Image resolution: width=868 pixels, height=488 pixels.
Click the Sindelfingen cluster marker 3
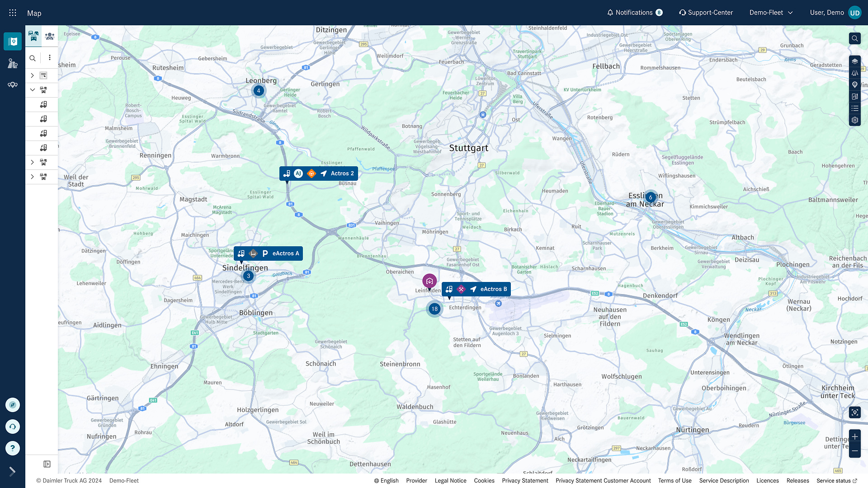click(x=248, y=276)
